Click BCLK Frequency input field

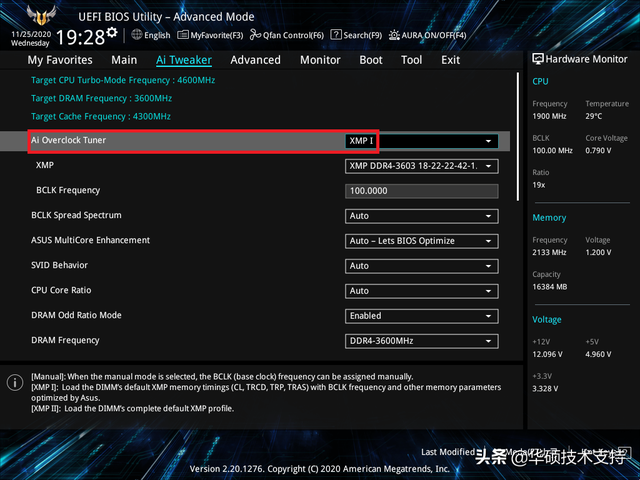point(422,191)
